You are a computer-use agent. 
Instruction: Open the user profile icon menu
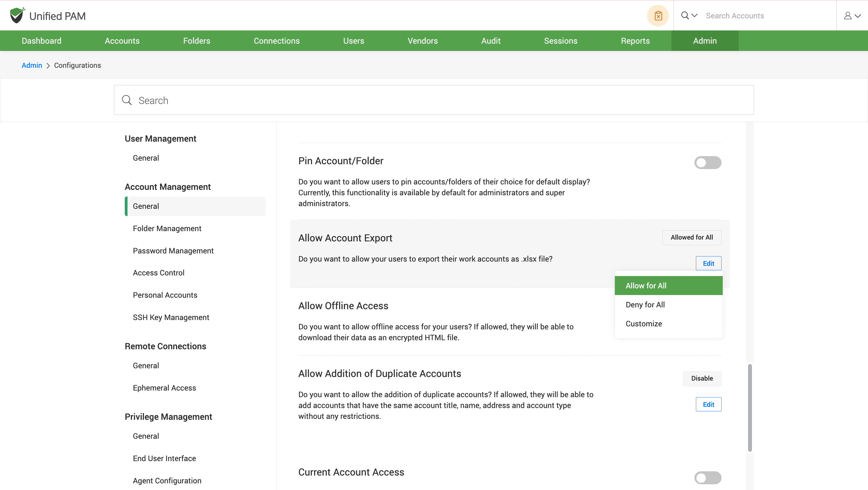[848, 16]
